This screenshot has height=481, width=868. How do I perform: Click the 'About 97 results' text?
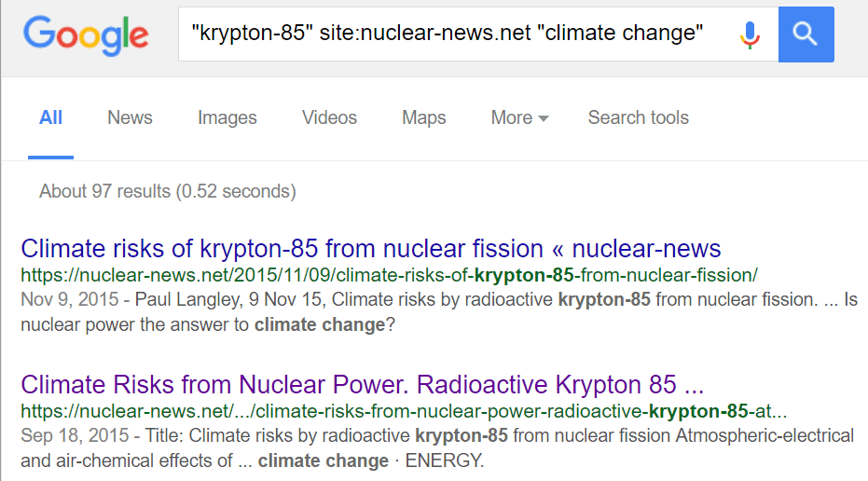[x=167, y=191]
